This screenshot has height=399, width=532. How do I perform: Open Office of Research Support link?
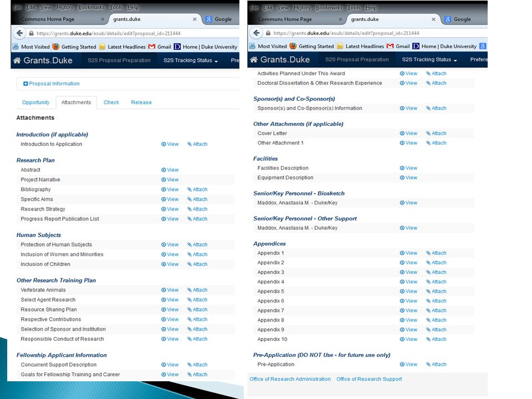click(369, 379)
